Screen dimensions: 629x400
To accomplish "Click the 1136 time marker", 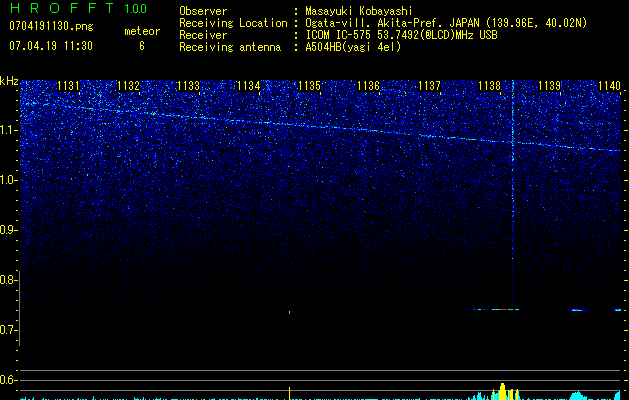I will pos(368,85).
